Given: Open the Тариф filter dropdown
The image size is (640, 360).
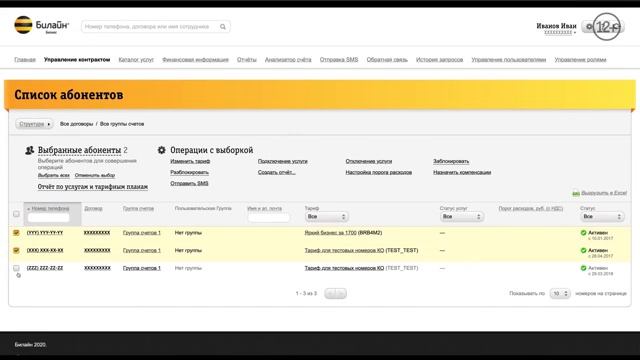Looking at the screenshot, I should click(x=326, y=216).
